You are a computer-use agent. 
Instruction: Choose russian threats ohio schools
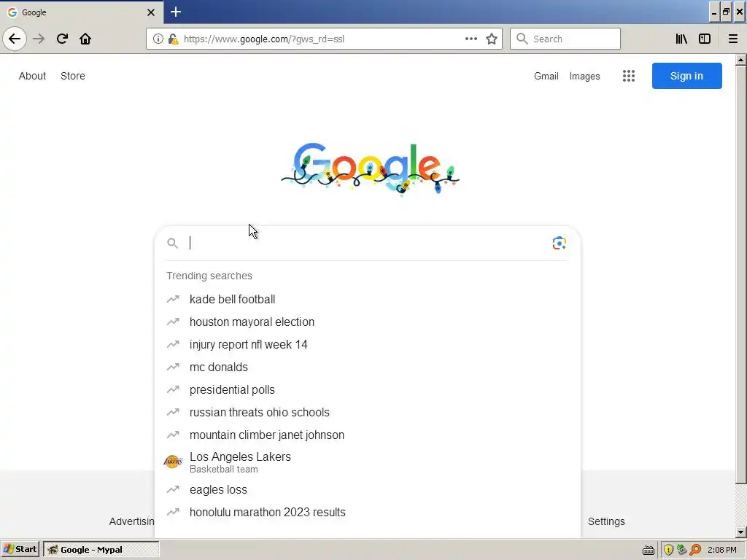pyautogui.click(x=368, y=413)
